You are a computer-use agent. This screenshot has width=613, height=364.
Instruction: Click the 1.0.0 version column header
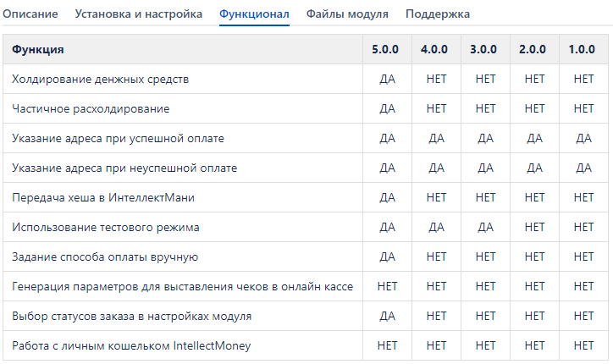point(583,50)
